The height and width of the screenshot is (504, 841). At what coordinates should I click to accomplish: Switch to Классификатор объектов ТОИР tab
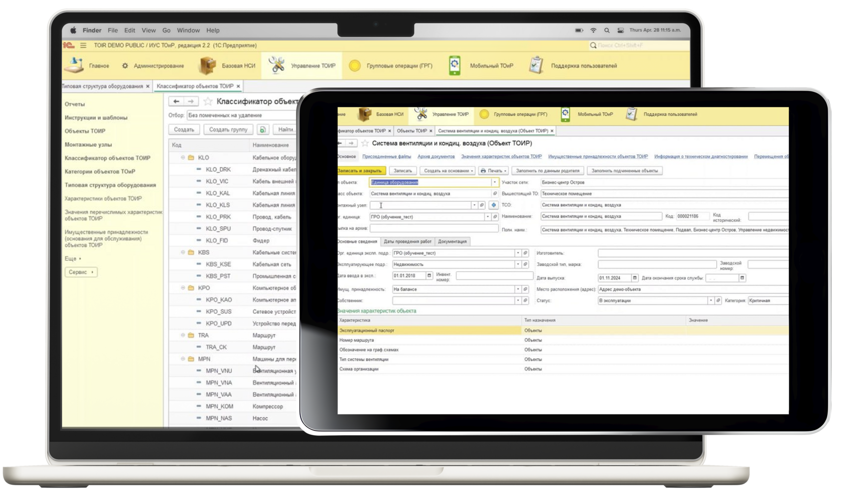pos(195,86)
